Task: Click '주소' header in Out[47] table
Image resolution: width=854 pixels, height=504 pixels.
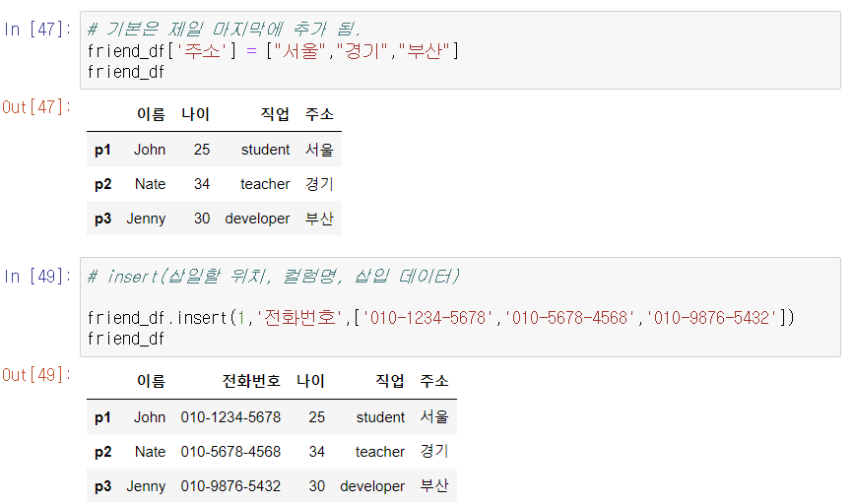Action: point(319,114)
